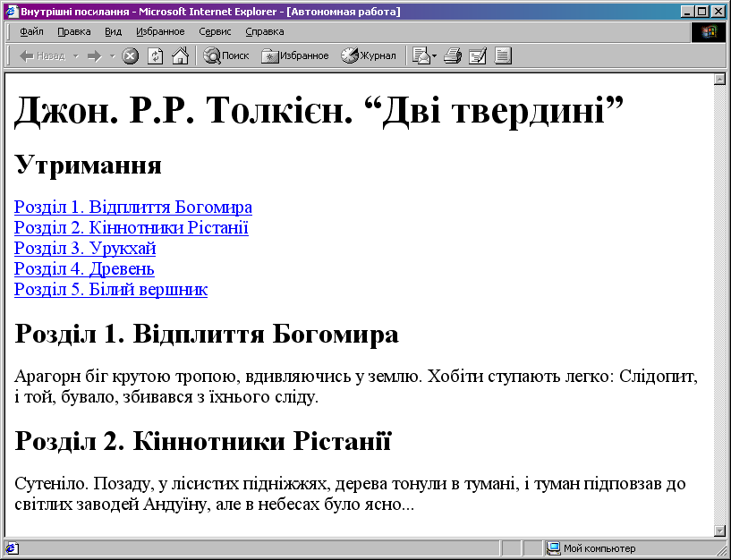Click the Stop loading icon
The image size is (731, 560).
pos(130,56)
